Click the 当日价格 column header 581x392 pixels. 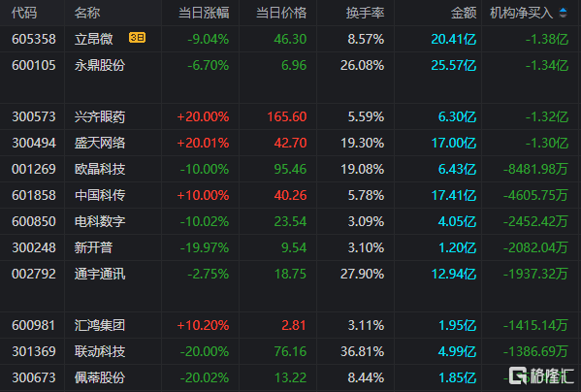(x=281, y=13)
